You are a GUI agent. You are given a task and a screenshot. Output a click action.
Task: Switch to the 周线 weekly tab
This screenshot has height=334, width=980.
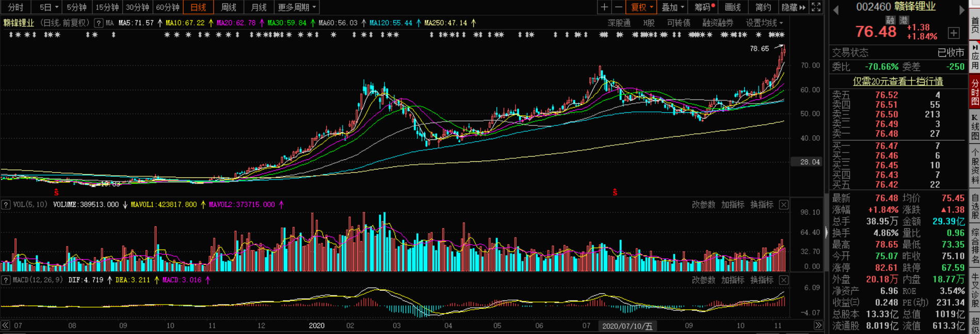pyautogui.click(x=228, y=7)
